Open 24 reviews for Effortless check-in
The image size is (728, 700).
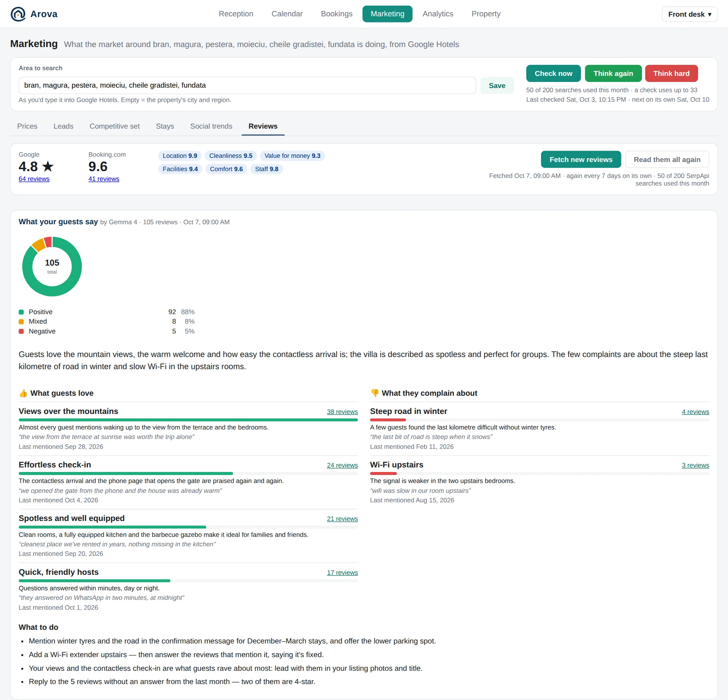342,465
